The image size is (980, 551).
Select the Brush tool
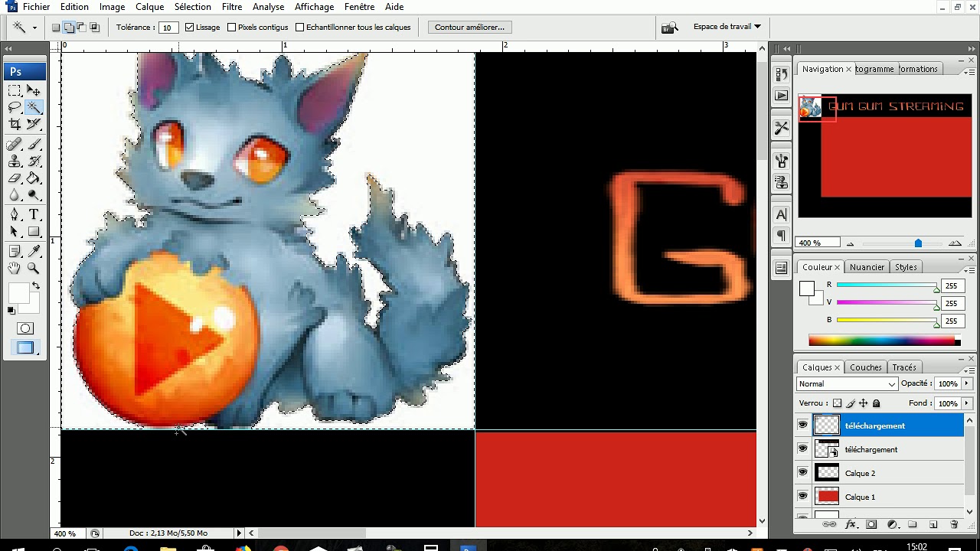[x=34, y=145]
